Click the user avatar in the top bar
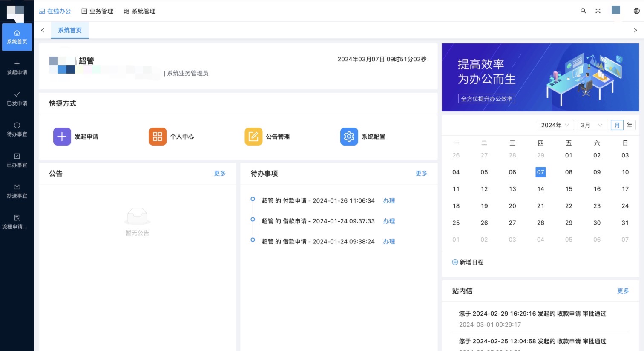 pos(616,10)
